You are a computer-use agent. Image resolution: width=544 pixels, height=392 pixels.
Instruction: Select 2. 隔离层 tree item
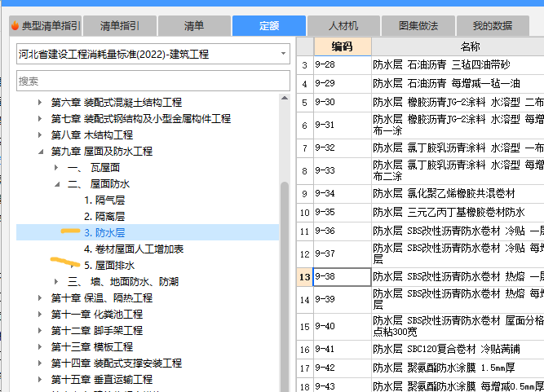click(104, 216)
